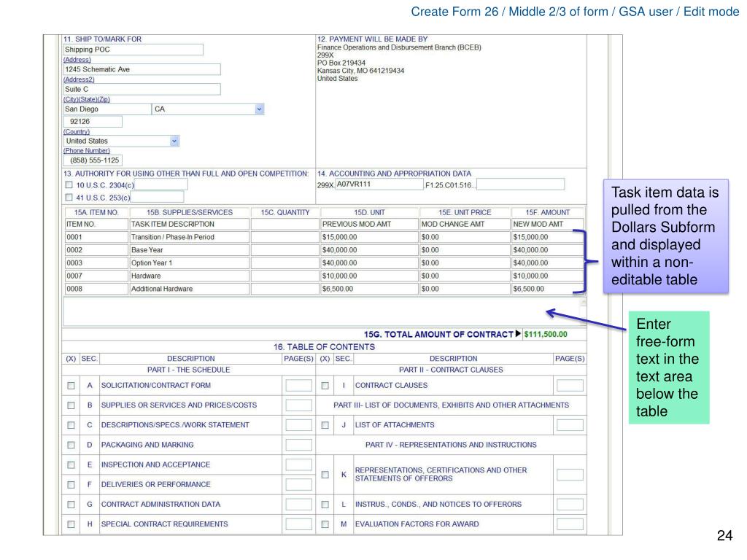747x560 pixels.
Task: Select the Base Year description cell
Action: [189, 250]
